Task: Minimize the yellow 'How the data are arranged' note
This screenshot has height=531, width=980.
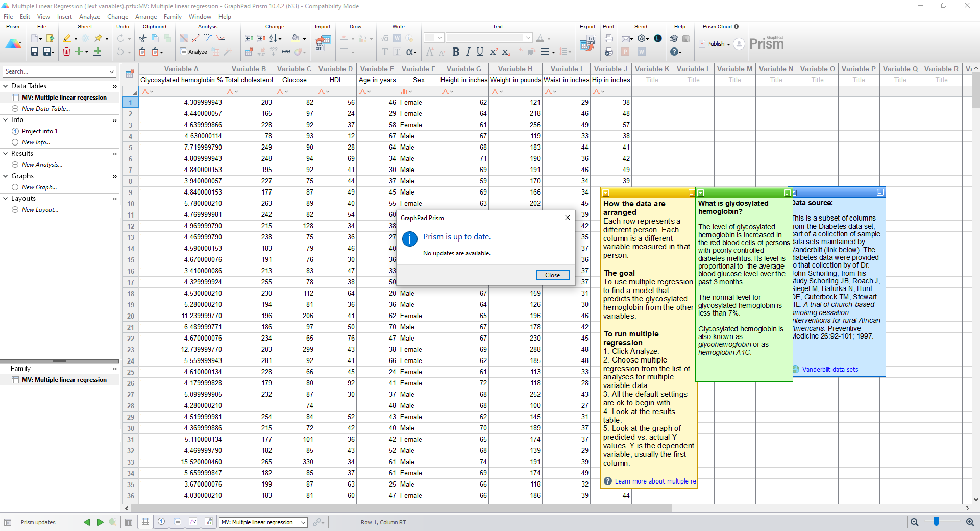Action: 691,193
